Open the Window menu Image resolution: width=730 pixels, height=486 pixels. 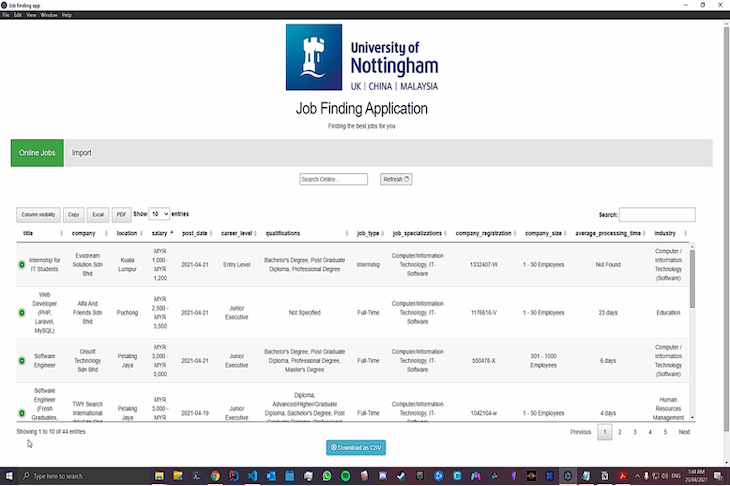pos(49,15)
